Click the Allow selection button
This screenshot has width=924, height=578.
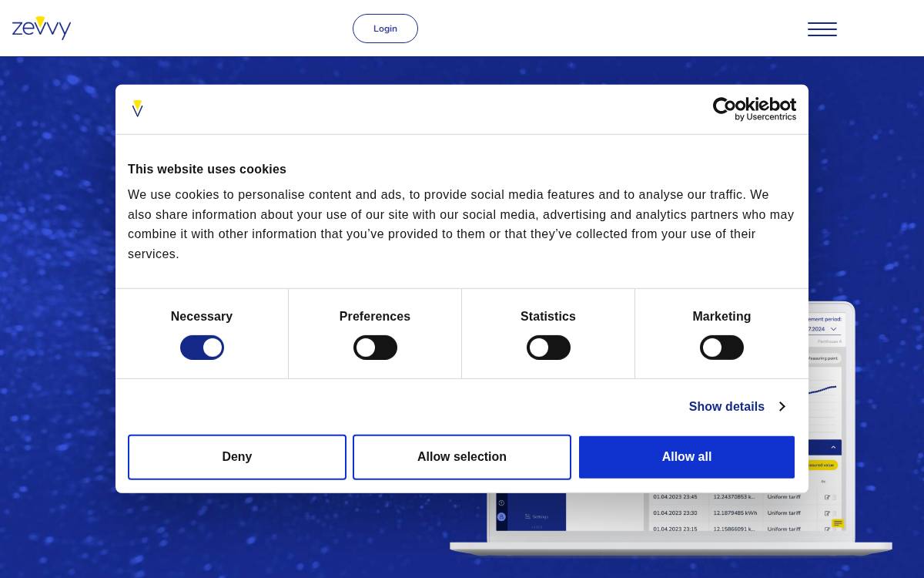462,457
